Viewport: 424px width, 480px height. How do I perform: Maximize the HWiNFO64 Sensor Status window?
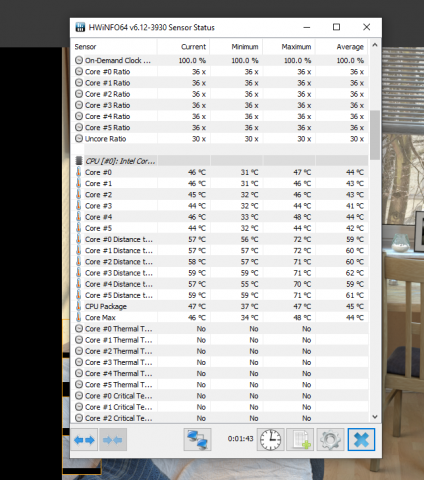tap(337, 27)
